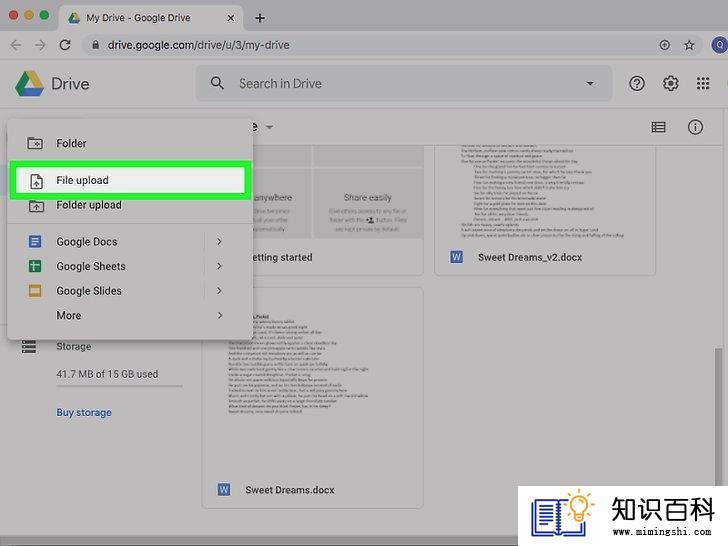Click the Google Drive logo icon
The image size is (728, 546).
point(29,84)
